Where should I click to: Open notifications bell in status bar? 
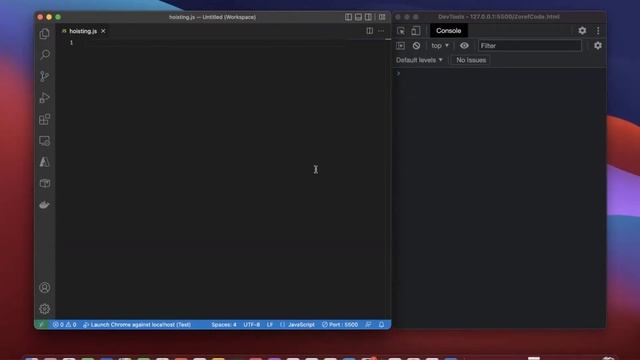pos(381,325)
